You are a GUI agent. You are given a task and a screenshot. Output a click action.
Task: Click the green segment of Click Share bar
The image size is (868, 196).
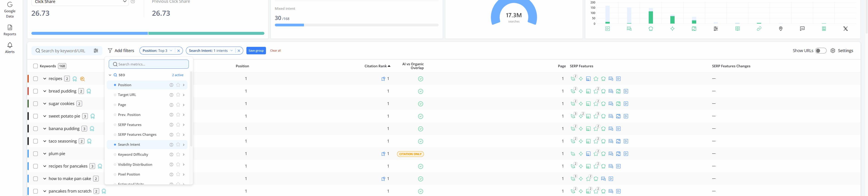click(x=206, y=33)
